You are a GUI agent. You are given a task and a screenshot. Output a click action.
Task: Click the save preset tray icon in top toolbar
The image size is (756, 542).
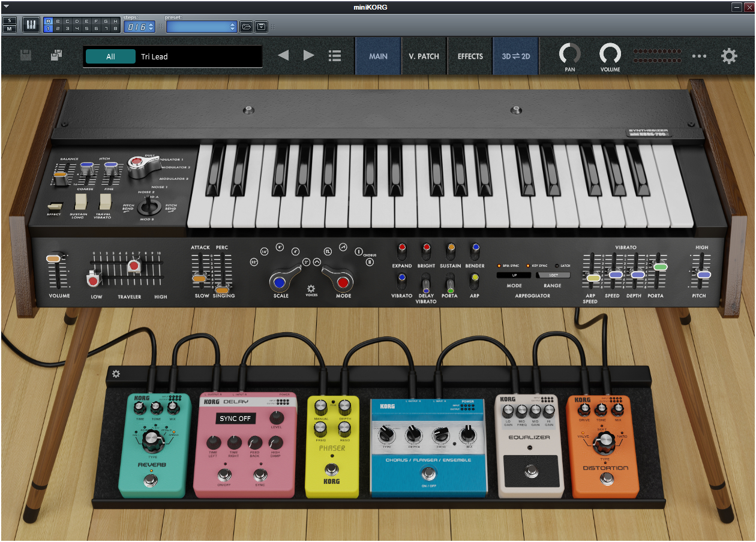coord(261,26)
